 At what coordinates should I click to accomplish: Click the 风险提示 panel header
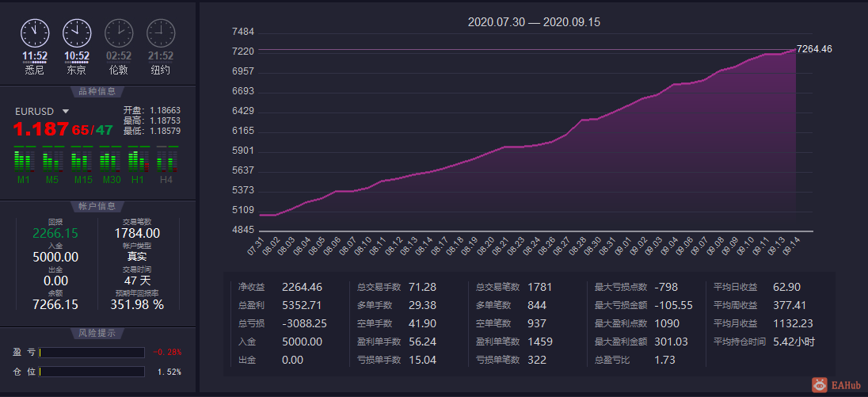point(97,333)
